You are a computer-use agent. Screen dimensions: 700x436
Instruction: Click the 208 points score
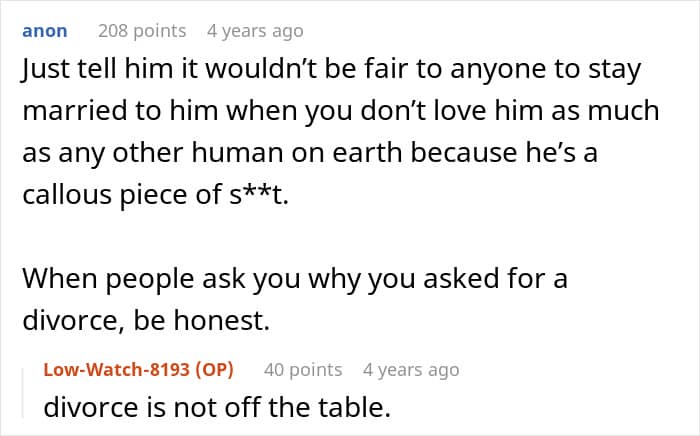(142, 31)
